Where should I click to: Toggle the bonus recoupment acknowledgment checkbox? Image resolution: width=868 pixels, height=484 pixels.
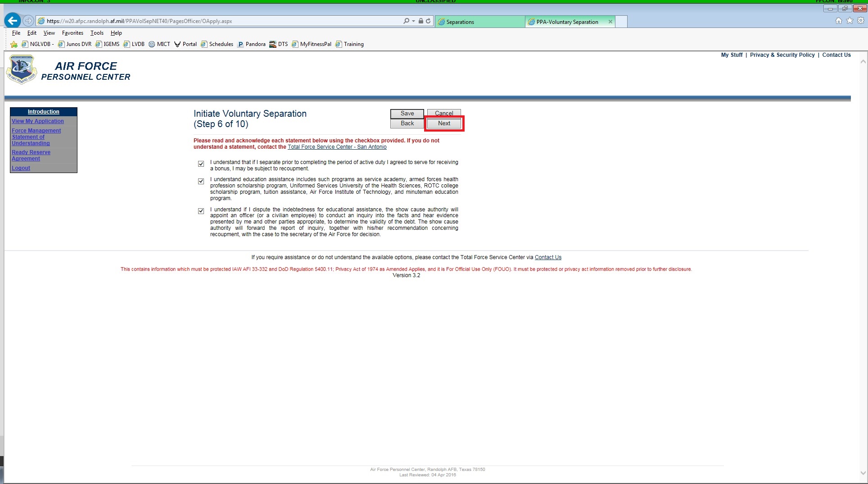point(201,164)
